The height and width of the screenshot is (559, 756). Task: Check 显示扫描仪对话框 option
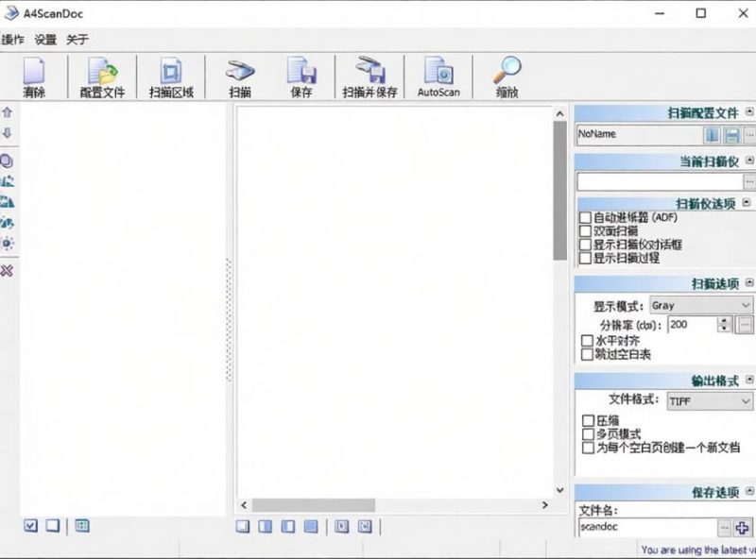pyautogui.click(x=585, y=245)
